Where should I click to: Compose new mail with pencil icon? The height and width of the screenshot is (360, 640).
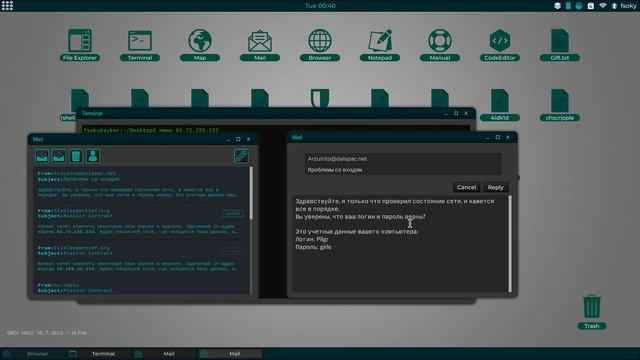tap(241, 156)
